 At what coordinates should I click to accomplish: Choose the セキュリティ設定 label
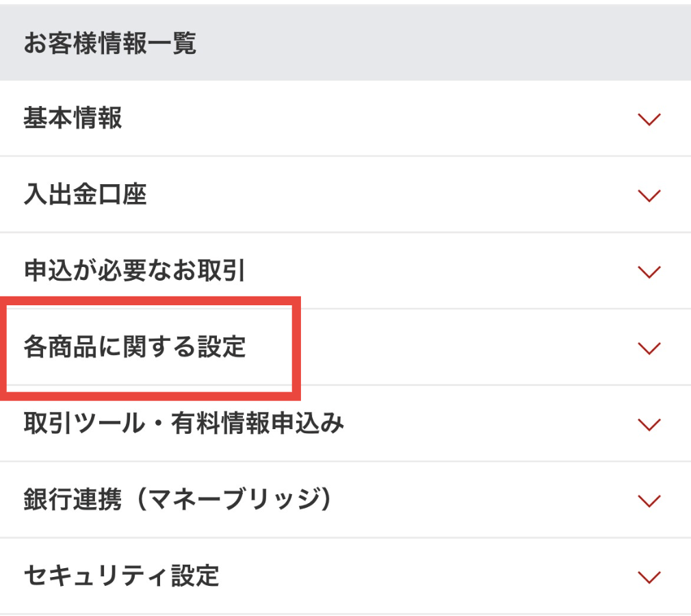121,576
